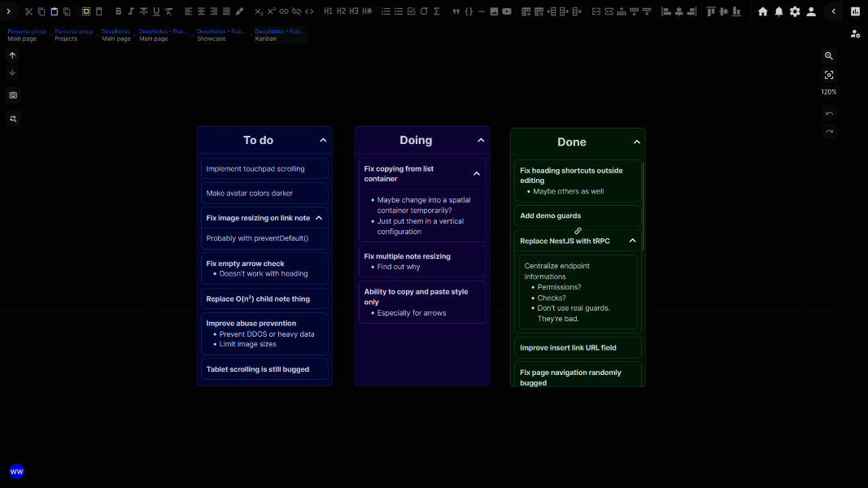Select the Make avatar colors darker note

(264, 193)
